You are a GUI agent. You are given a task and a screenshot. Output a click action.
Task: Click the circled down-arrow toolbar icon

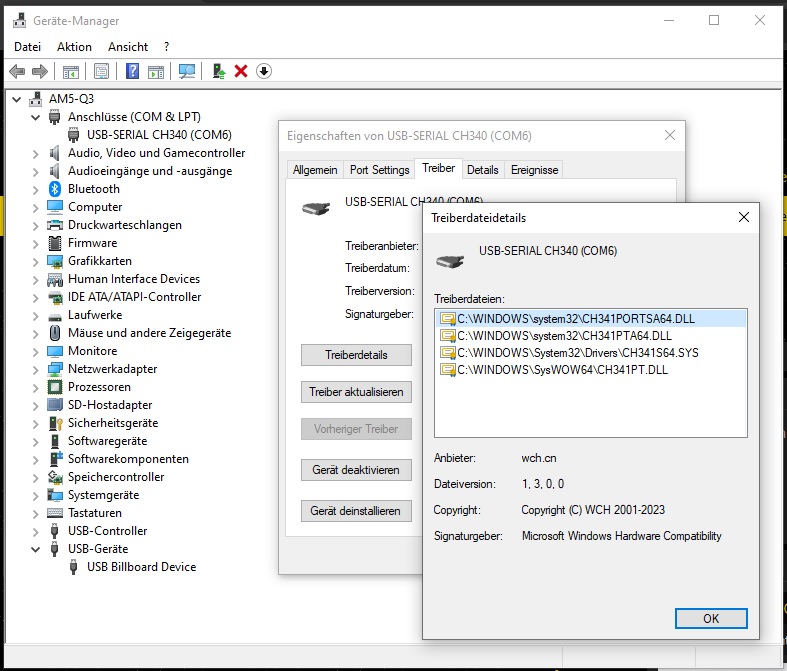(x=264, y=71)
